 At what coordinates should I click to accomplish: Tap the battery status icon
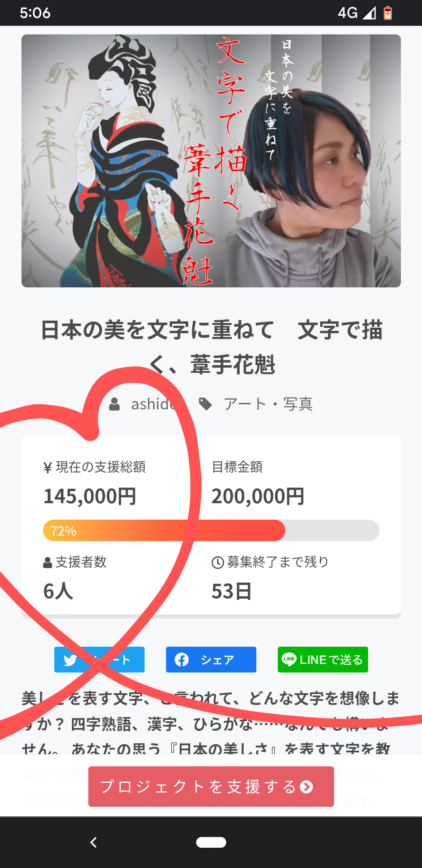point(388,13)
